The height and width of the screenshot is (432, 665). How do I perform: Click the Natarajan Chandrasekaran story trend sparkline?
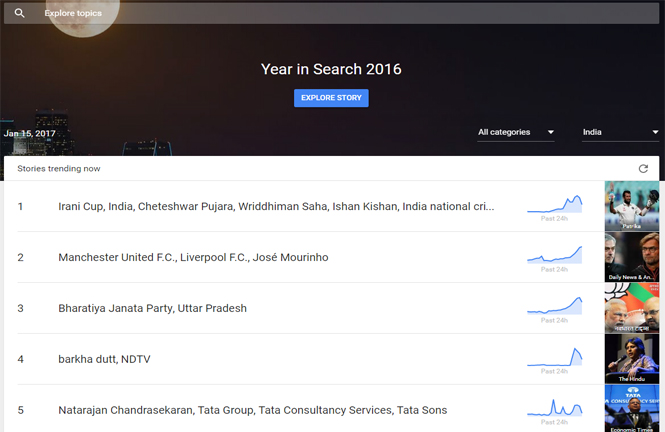[x=554, y=407]
